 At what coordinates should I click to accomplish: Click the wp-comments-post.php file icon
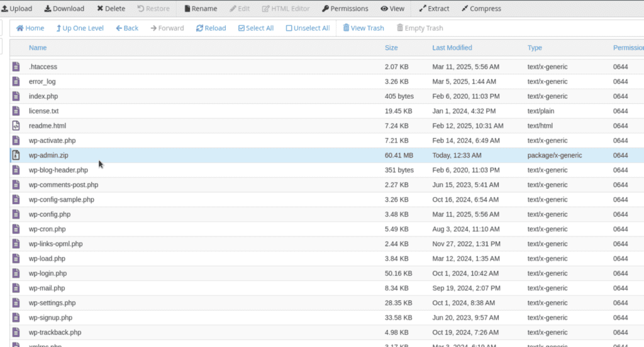coord(16,185)
